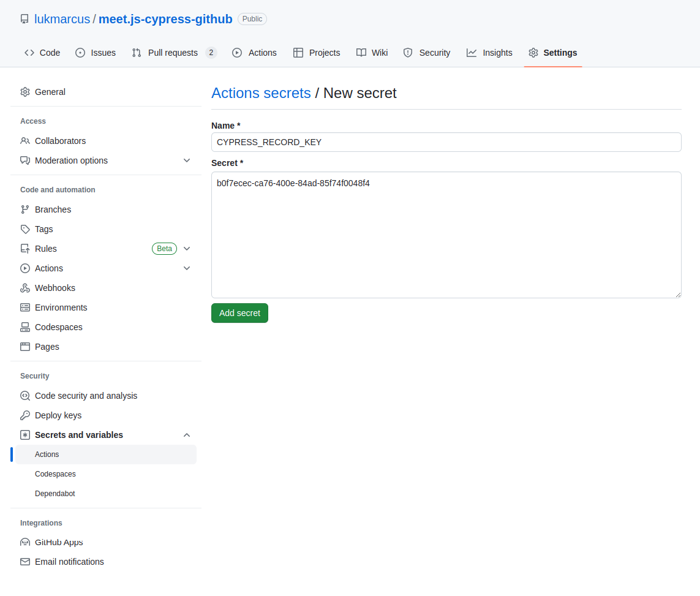Open Environments settings
This screenshot has height=596, width=700.
(106, 308)
